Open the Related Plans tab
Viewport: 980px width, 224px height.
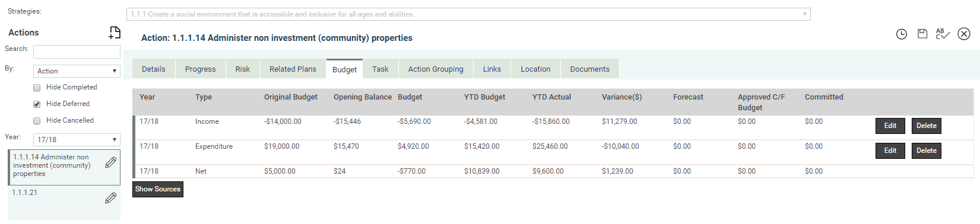(293, 69)
